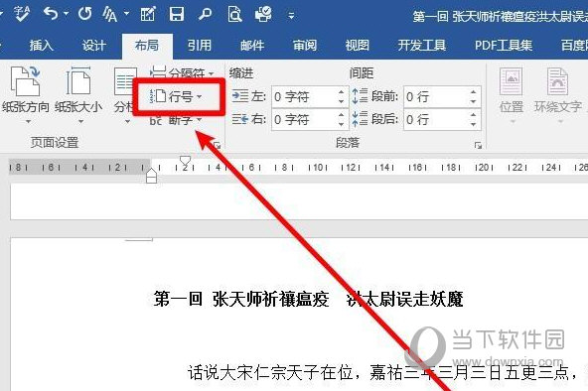Open the 开发工具 tab
Screen dimensions: 588x391
421,46
